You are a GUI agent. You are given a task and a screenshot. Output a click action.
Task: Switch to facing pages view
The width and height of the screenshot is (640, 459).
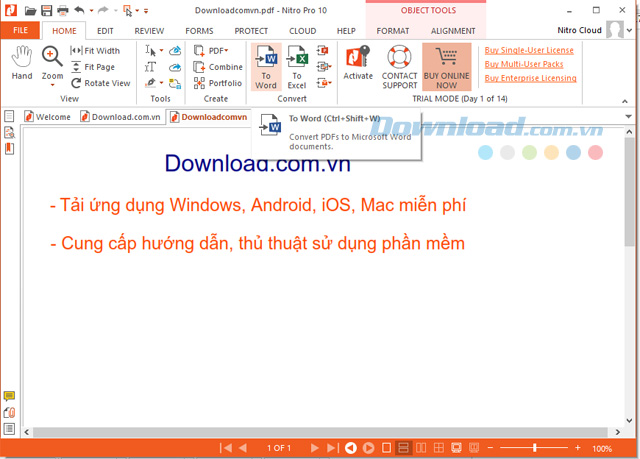pos(421,448)
